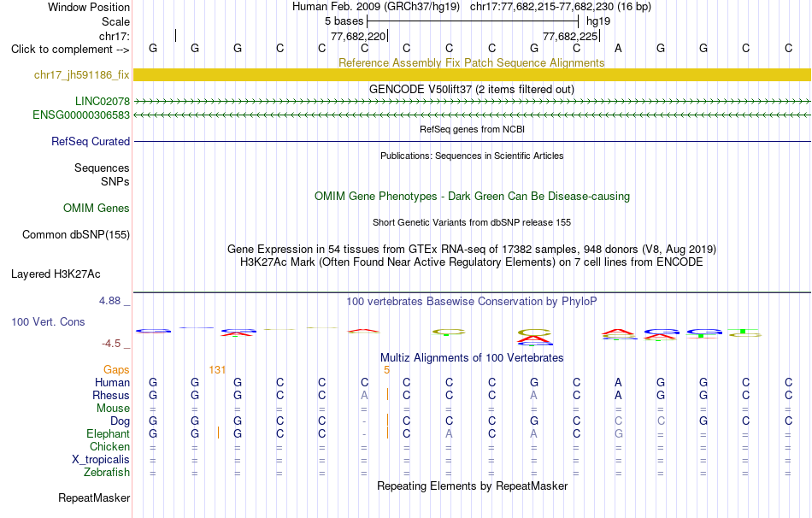Click Short Genetic Variants from dbSNP release 155

pos(472,222)
